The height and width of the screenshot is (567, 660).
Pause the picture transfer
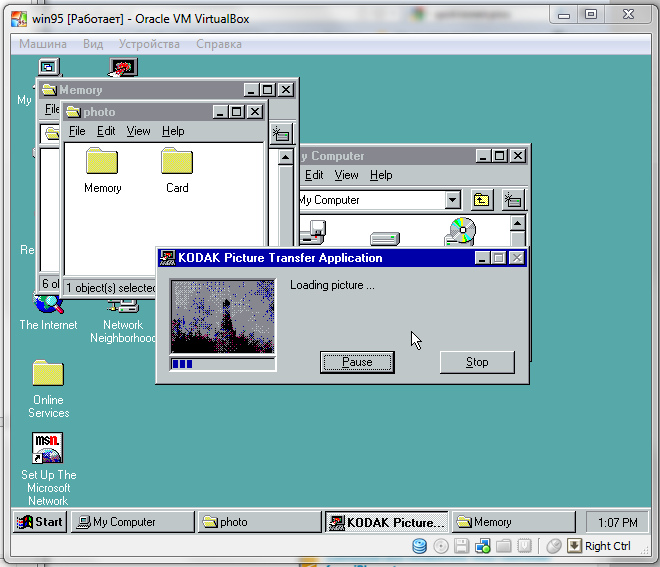[357, 362]
